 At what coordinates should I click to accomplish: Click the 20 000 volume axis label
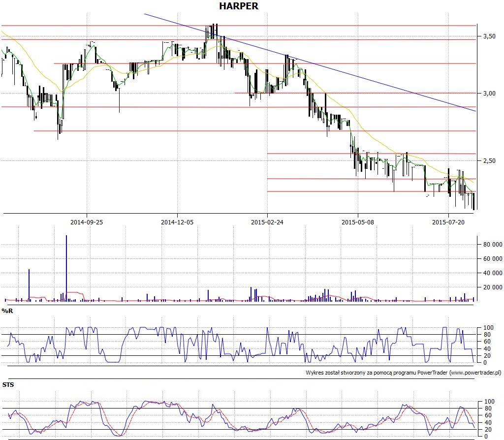(x=492, y=287)
